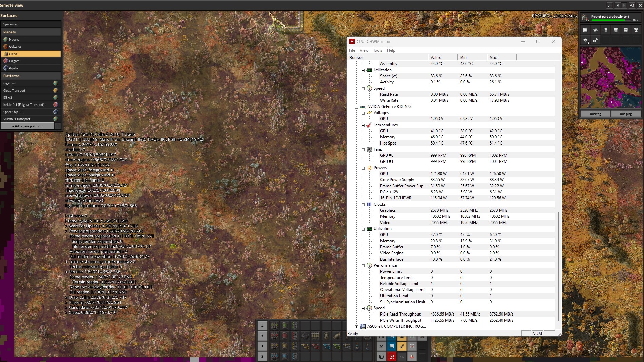Switch to Vulcanus planet surface

[31, 46]
